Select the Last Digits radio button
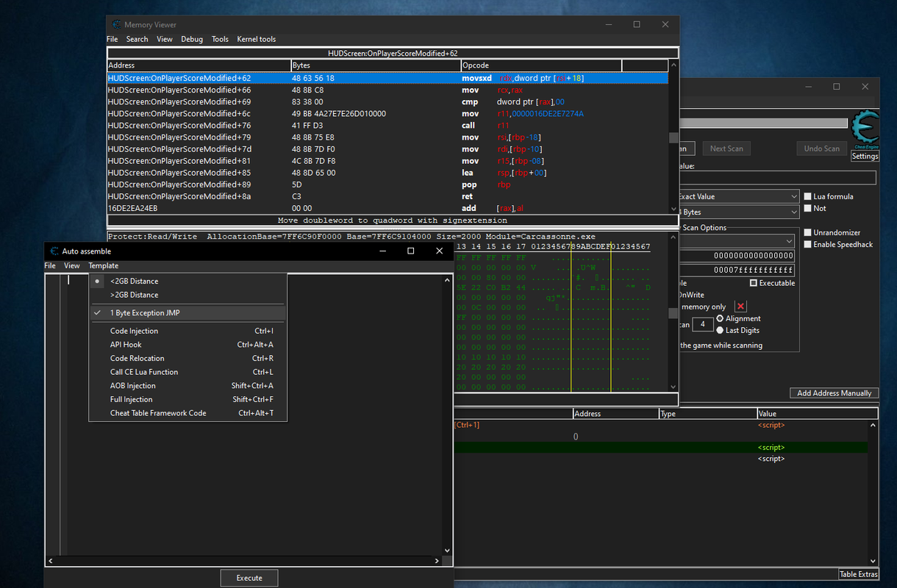 click(720, 330)
